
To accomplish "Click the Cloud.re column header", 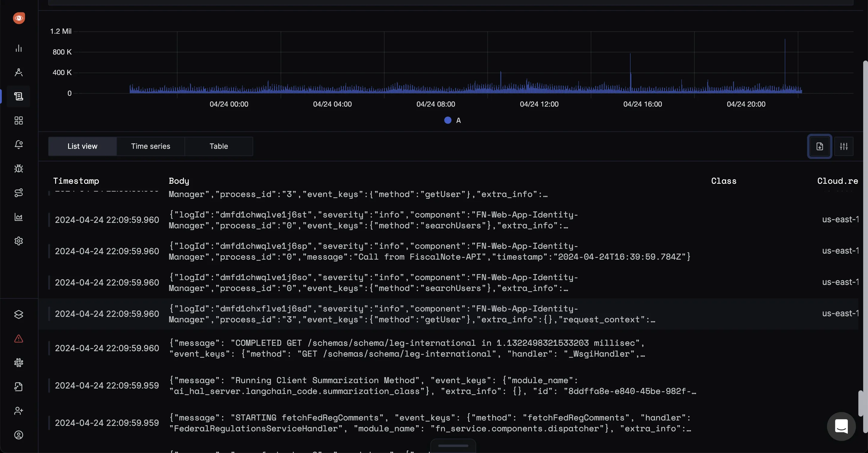I will point(838,181).
